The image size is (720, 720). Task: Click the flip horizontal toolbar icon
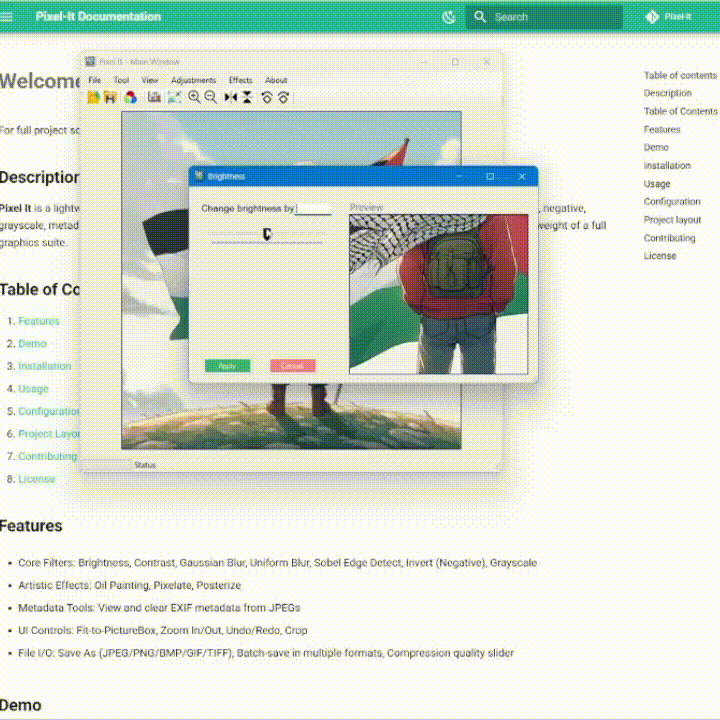pyautogui.click(x=231, y=97)
